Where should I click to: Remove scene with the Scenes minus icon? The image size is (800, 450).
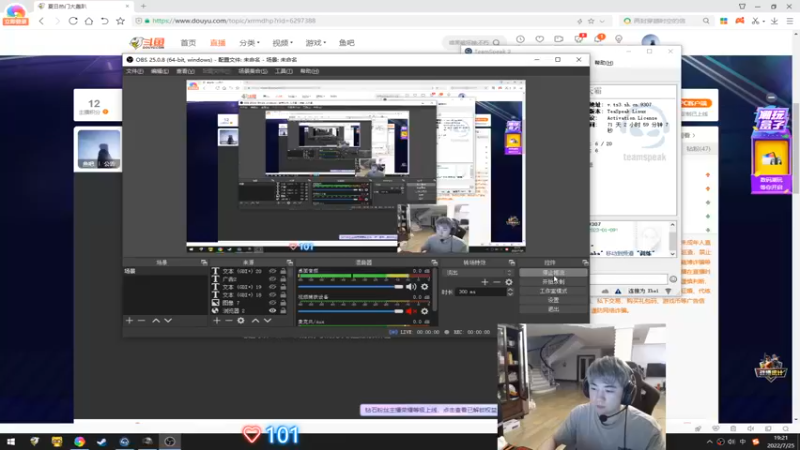tap(141, 320)
